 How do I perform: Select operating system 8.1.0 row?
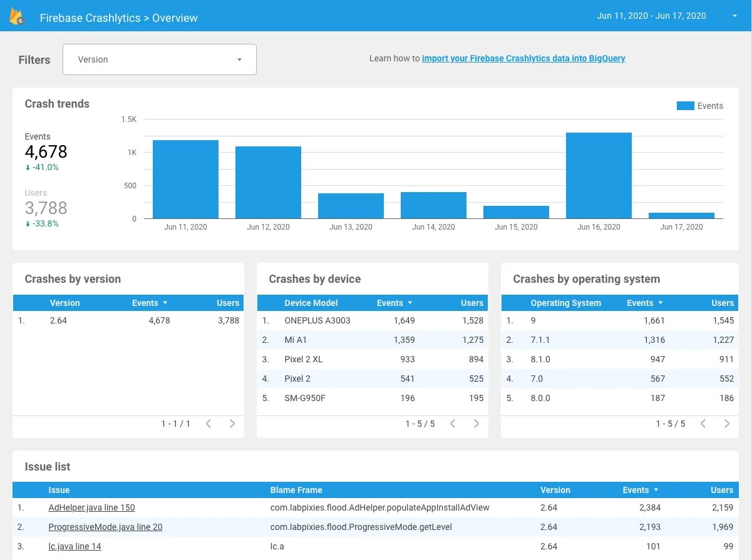point(620,359)
